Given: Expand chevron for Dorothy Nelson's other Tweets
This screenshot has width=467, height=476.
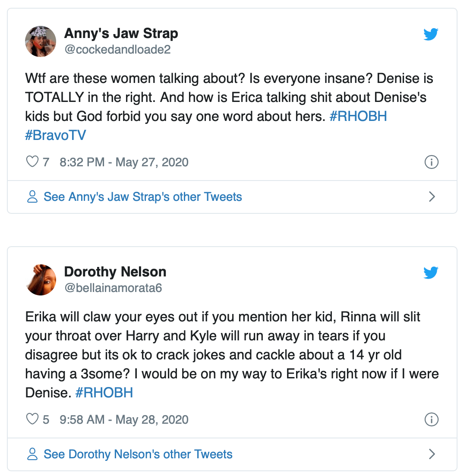Looking at the screenshot, I should tap(432, 454).
